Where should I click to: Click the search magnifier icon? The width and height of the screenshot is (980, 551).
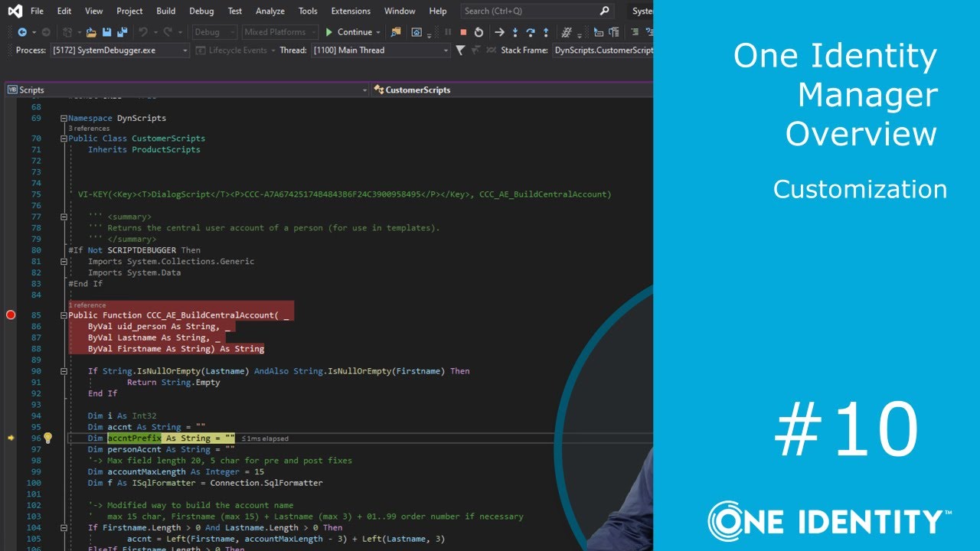pos(604,11)
